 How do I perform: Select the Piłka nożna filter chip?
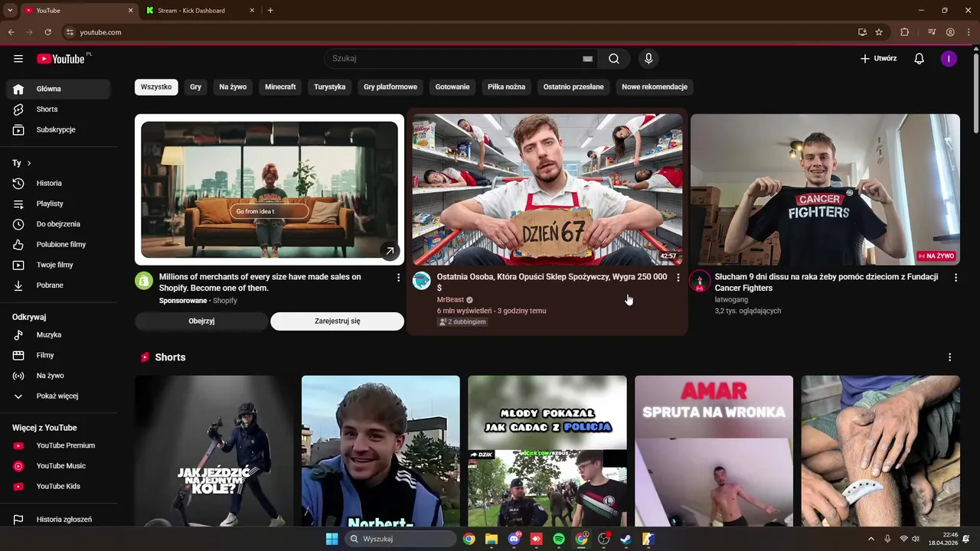tap(506, 87)
